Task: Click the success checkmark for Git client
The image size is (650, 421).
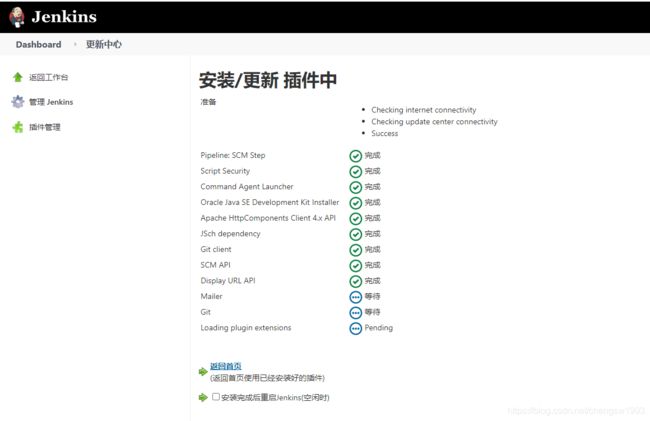Action: pyautogui.click(x=356, y=250)
